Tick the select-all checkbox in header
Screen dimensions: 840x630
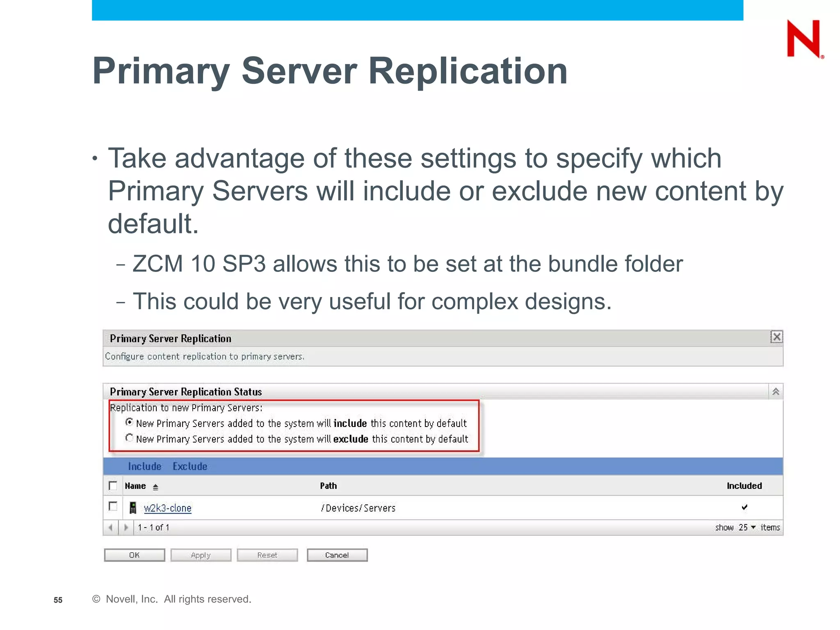pyautogui.click(x=113, y=486)
